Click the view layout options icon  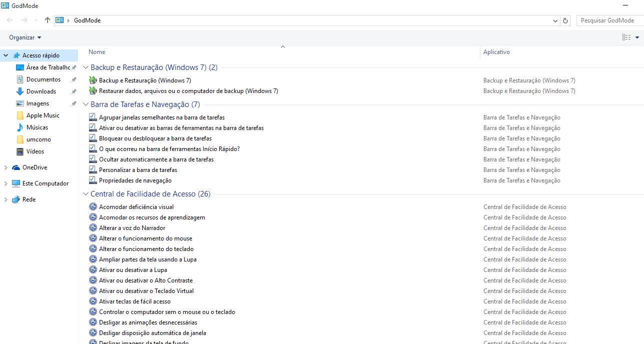pos(626,37)
